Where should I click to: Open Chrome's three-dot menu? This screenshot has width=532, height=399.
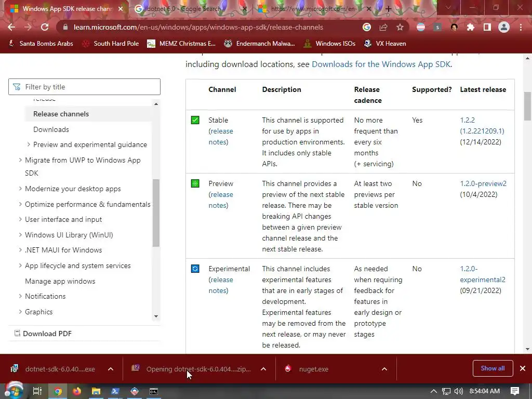521,27
